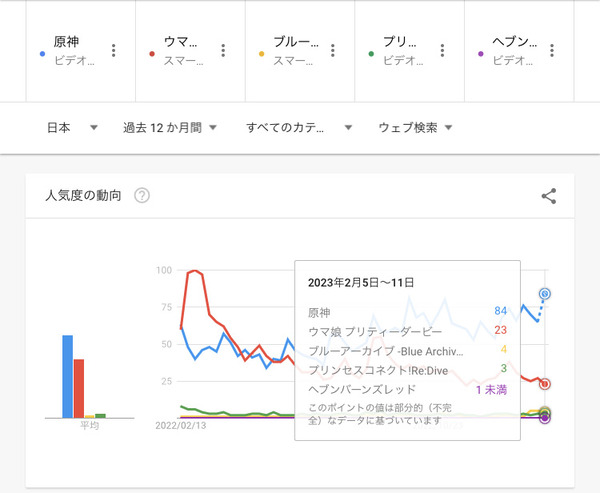
Task: Click the blue endpoint marker on the 原神 line
Action: (545, 294)
